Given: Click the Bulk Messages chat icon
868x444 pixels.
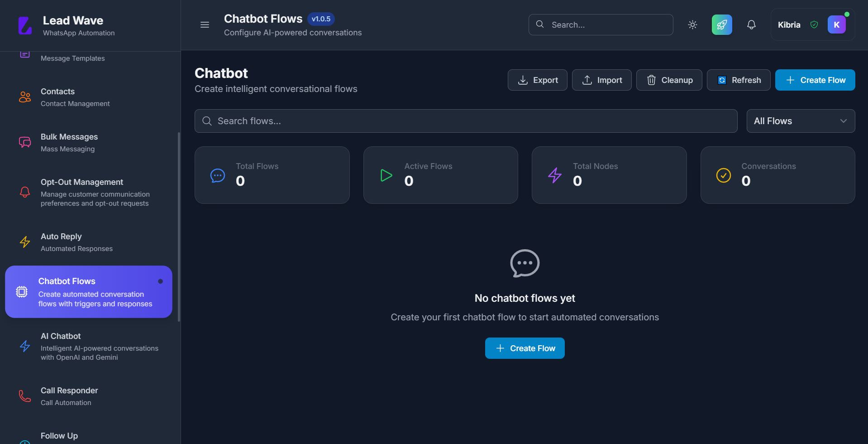Looking at the screenshot, I should point(25,142).
